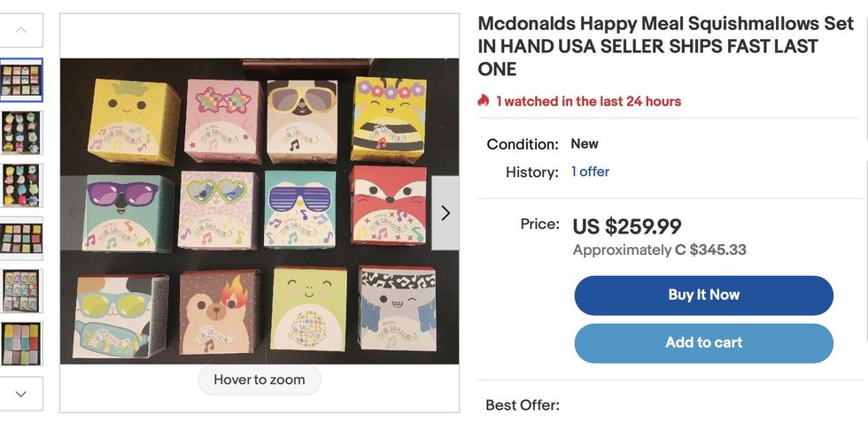Show the next product image

(x=445, y=212)
